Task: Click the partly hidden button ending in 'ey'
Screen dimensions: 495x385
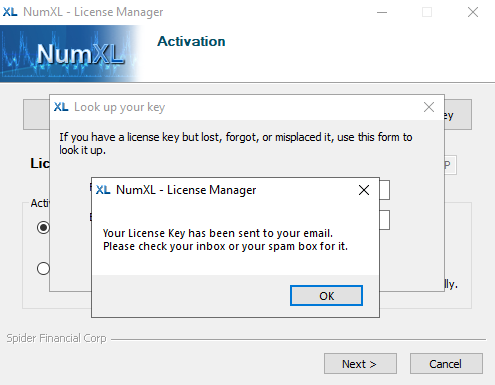Action: click(458, 114)
